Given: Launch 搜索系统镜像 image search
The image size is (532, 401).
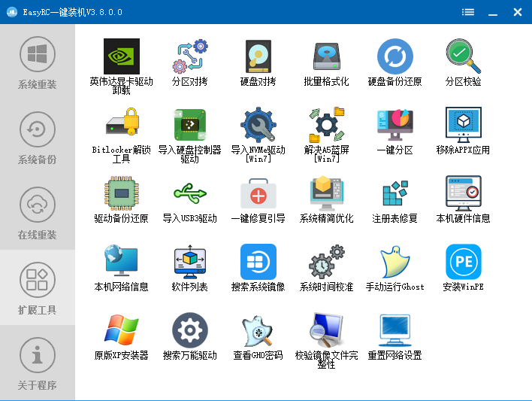Looking at the screenshot, I should [258, 268].
